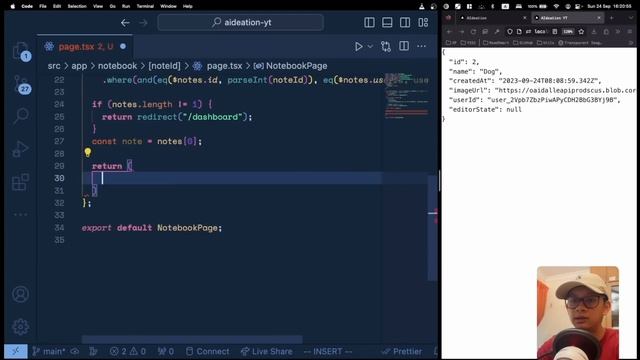Screen dimensions: 640x360
Task: Click the '-- INSERT --' vim mode text
Action: click(x=328, y=351)
